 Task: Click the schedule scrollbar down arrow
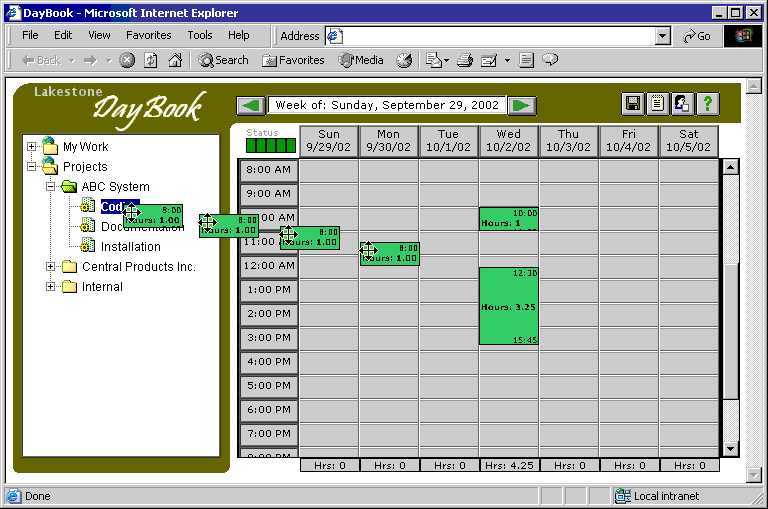pos(730,448)
